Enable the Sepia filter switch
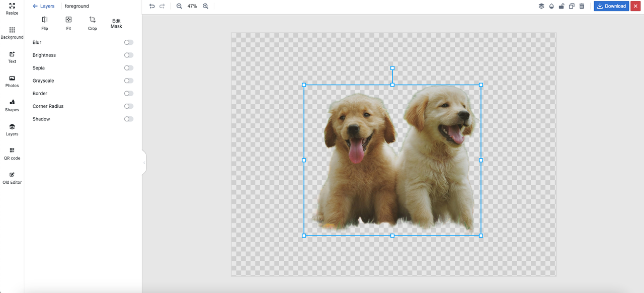This screenshot has width=644, height=293. [x=129, y=68]
